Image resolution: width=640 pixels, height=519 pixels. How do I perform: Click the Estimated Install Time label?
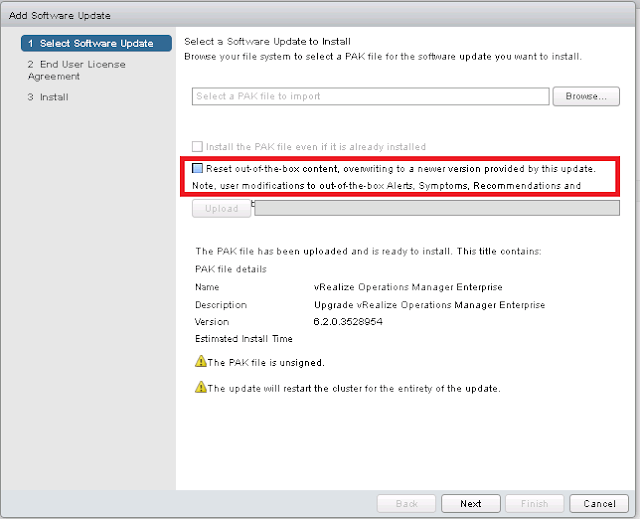(x=244, y=339)
